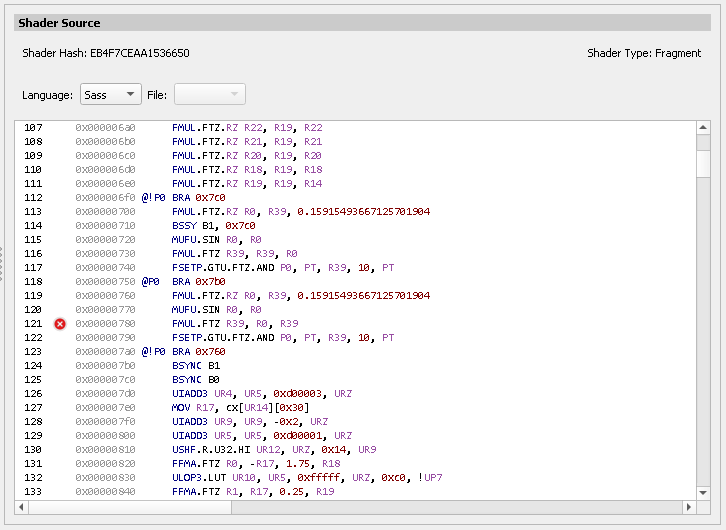Click the Shader Source panel header
The height and width of the screenshot is (530, 726).
tap(59, 22)
